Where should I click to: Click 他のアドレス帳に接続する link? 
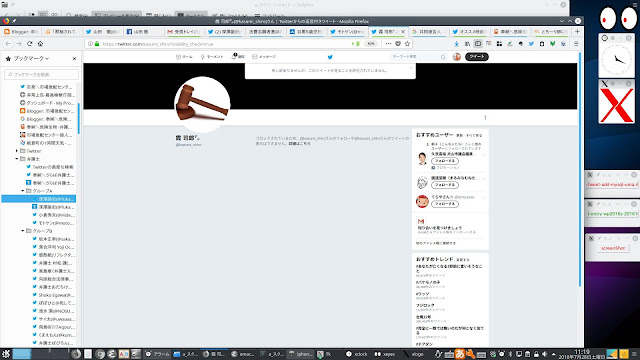click(x=436, y=243)
